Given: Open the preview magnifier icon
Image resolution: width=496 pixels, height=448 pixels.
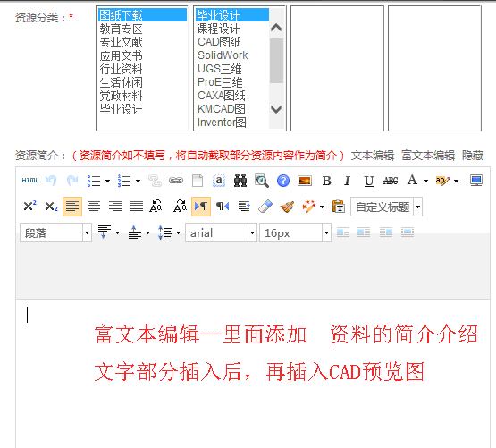Looking at the screenshot, I should coord(262,181).
